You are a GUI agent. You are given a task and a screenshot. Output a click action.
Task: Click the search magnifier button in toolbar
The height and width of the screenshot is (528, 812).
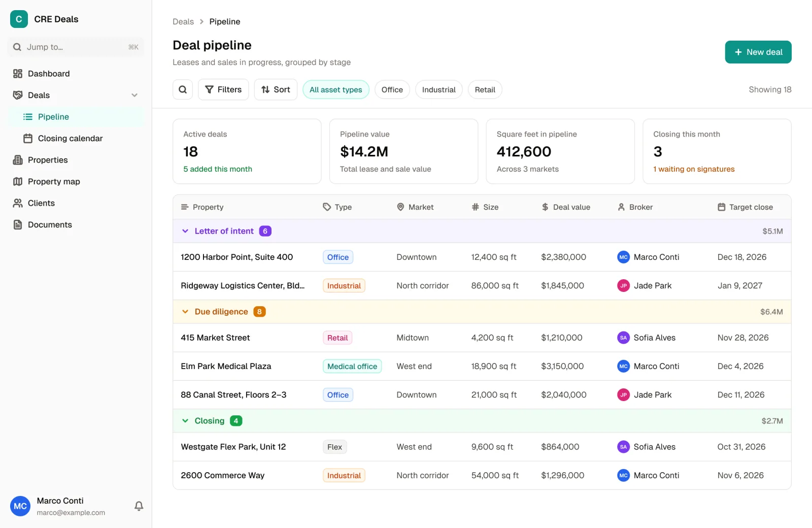click(183, 89)
